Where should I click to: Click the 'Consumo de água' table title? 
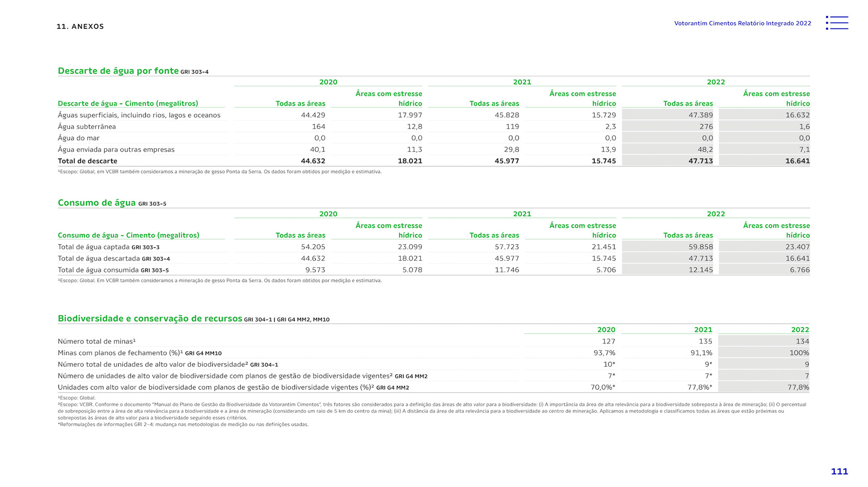pyautogui.click(x=97, y=203)
